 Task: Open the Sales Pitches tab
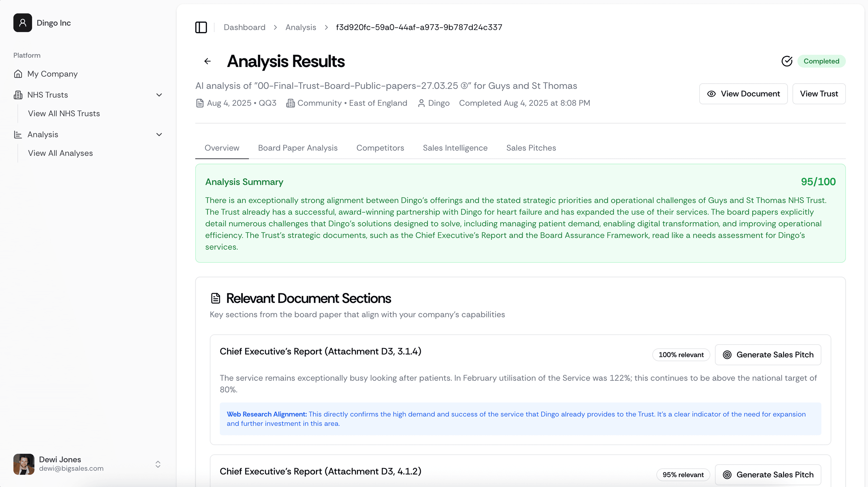click(531, 148)
